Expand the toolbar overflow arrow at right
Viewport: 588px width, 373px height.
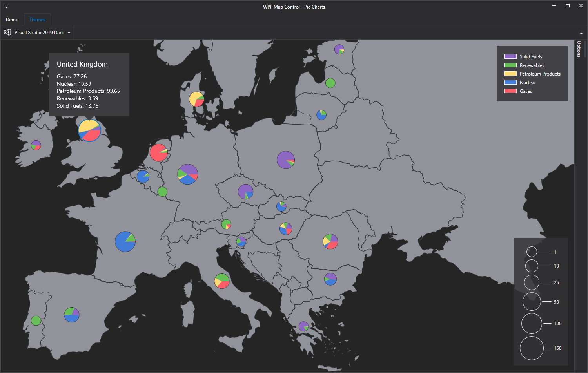581,33
